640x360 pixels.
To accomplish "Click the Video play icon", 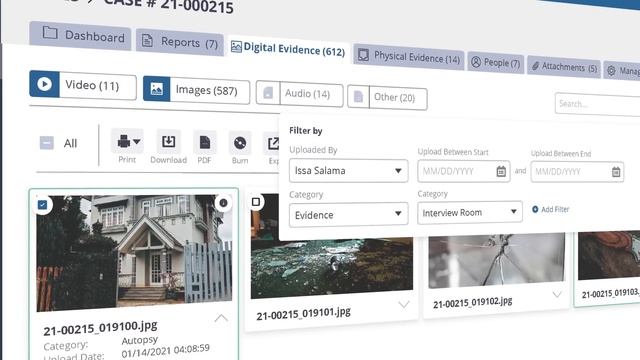I will [44, 84].
